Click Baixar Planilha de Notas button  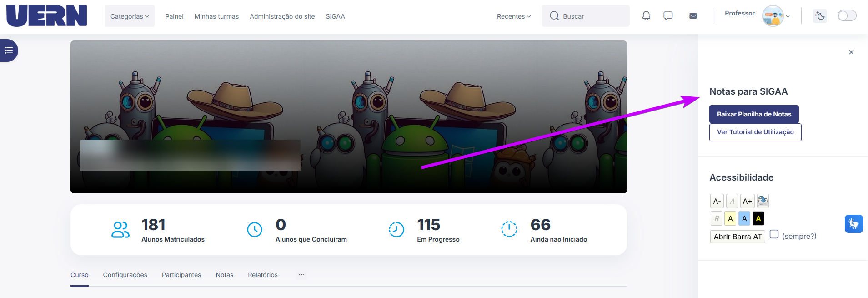(754, 114)
